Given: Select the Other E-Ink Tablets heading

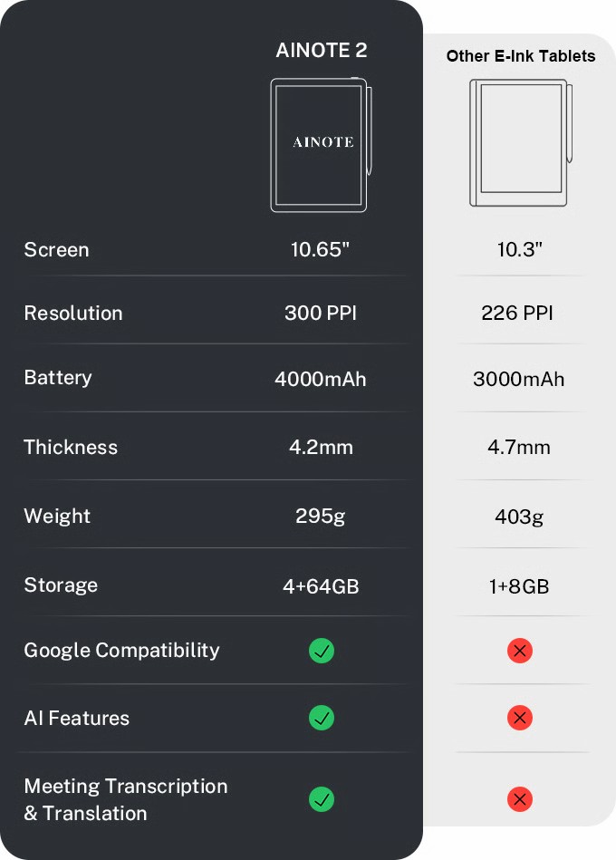Looking at the screenshot, I should point(521,56).
